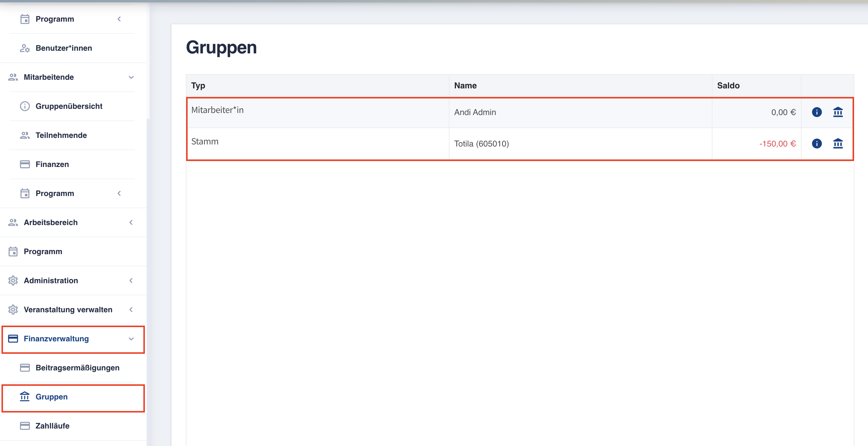Click the Finanzverwaltung credit card icon
Image resolution: width=868 pixels, height=446 pixels.
pos(13,339)
